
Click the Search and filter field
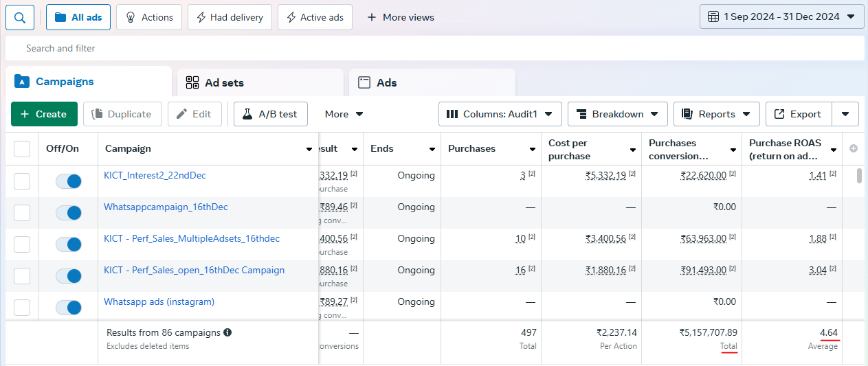(x=434, y=48)
